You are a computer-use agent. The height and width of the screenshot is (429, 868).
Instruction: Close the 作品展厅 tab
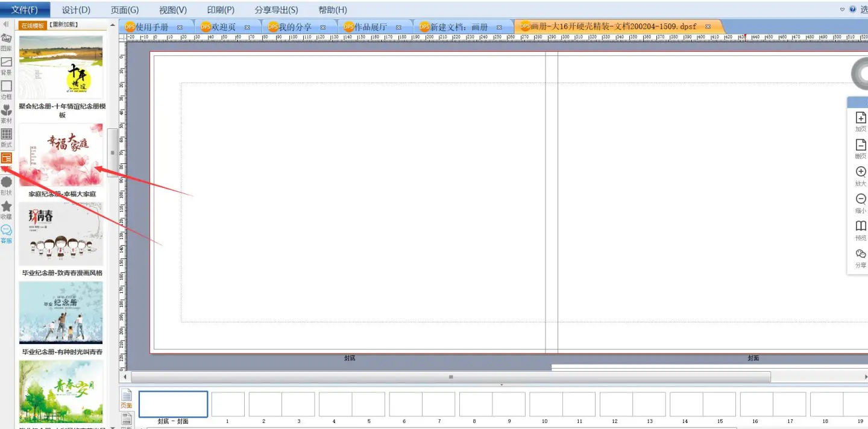point(398,27)
